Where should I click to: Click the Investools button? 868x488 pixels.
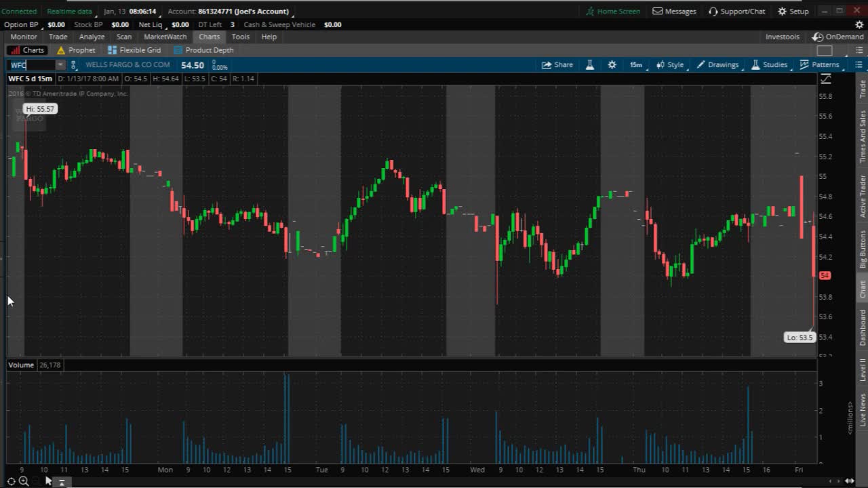[x=782, y=37]
